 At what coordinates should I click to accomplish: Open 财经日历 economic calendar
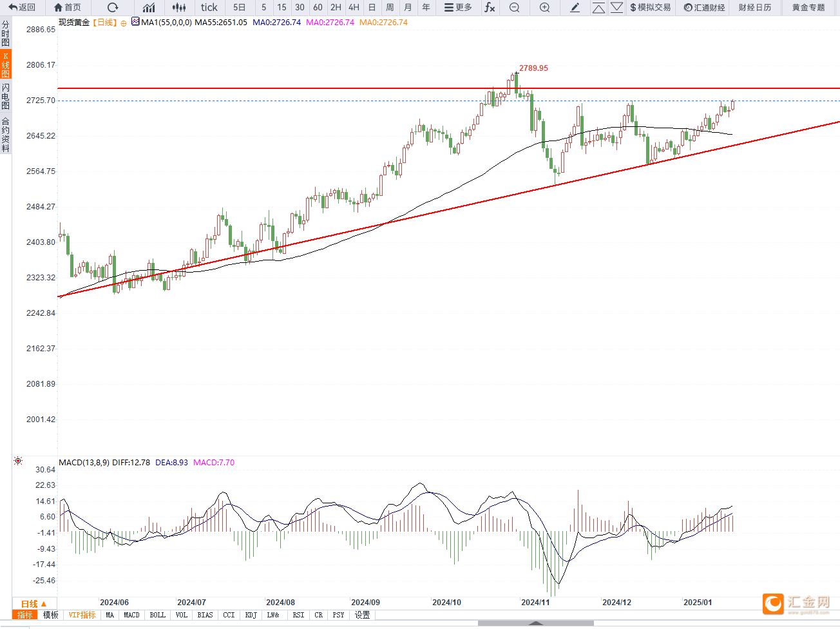pos(755,8)
